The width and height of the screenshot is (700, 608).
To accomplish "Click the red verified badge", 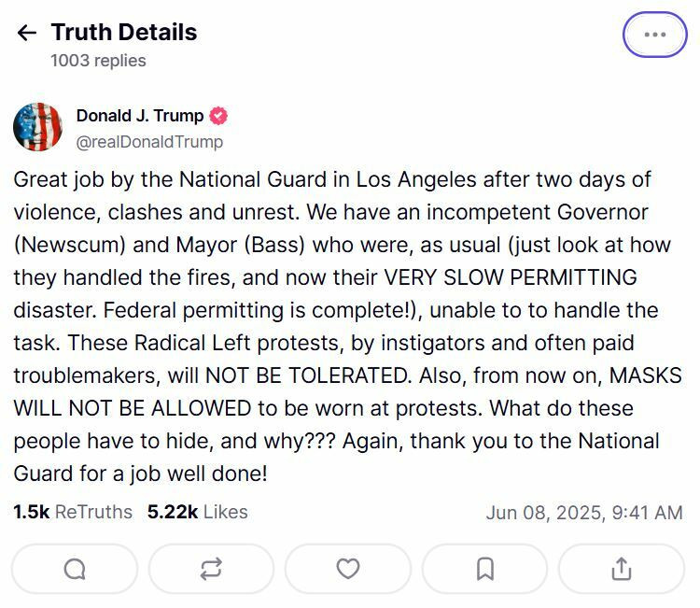I will [x=218, y=116].
